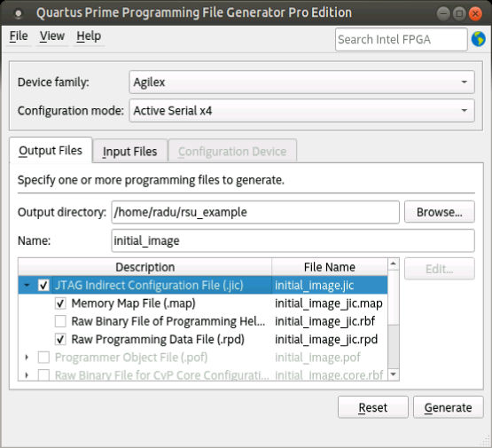Enable Raw Binary File of Programming Helper checkbox
Image resolution: width=492 pixels, height=448 pixels.
click(x=60, y=321)
